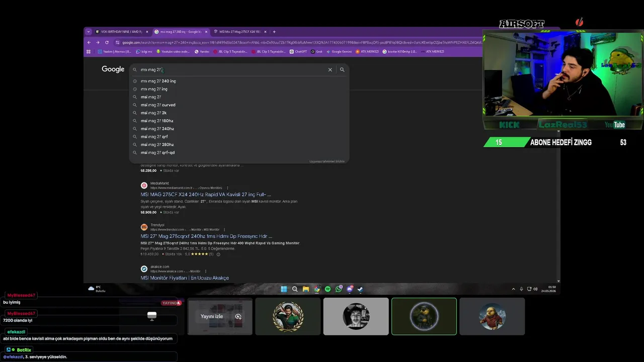644x362 pixels.
Task: Open the Grok bookmark
Action: 316,51
